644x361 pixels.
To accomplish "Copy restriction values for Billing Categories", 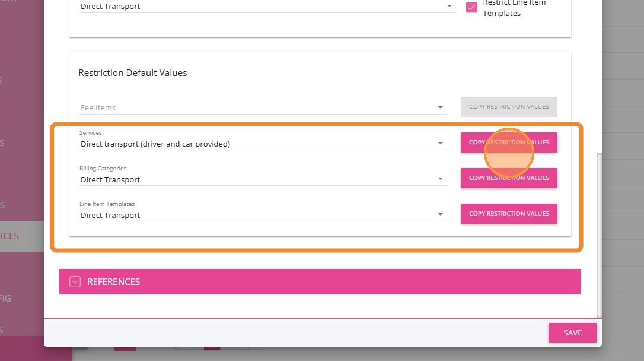I will pyautogui.click(x=509, y=178).
